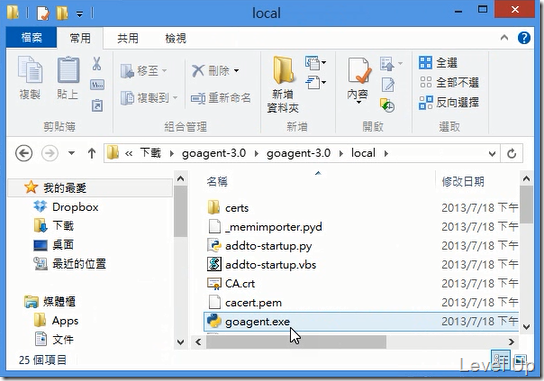Click the 重新命名 button

point(221,98)
